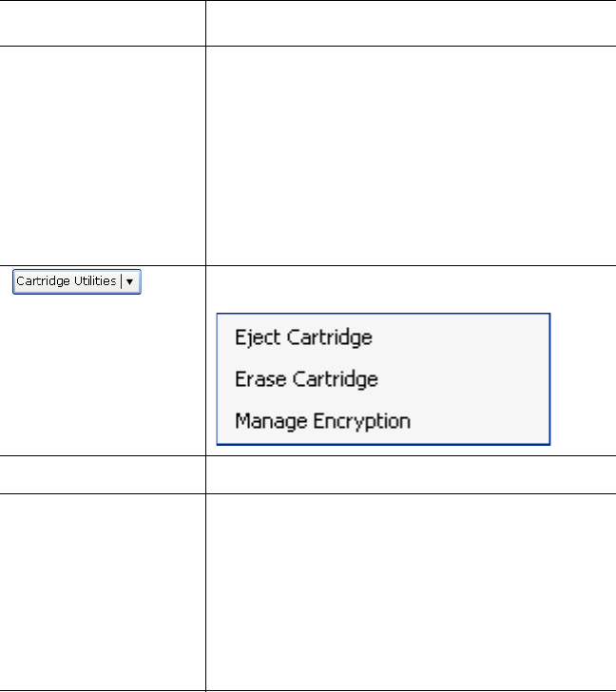The width and height of the screenshot is (616, 692).
Task: Click the bottom-left empty table cell
Action: coord(103,589)
